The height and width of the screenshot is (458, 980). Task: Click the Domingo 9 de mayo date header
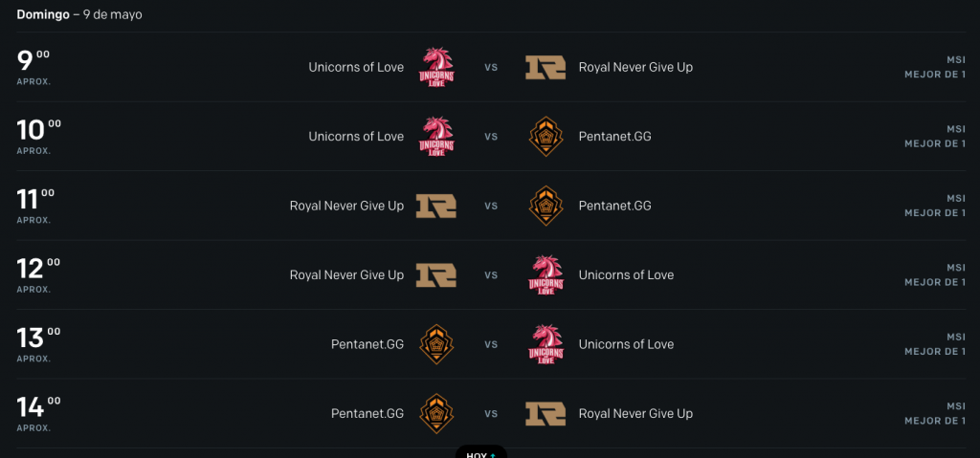tap(79, 14)
